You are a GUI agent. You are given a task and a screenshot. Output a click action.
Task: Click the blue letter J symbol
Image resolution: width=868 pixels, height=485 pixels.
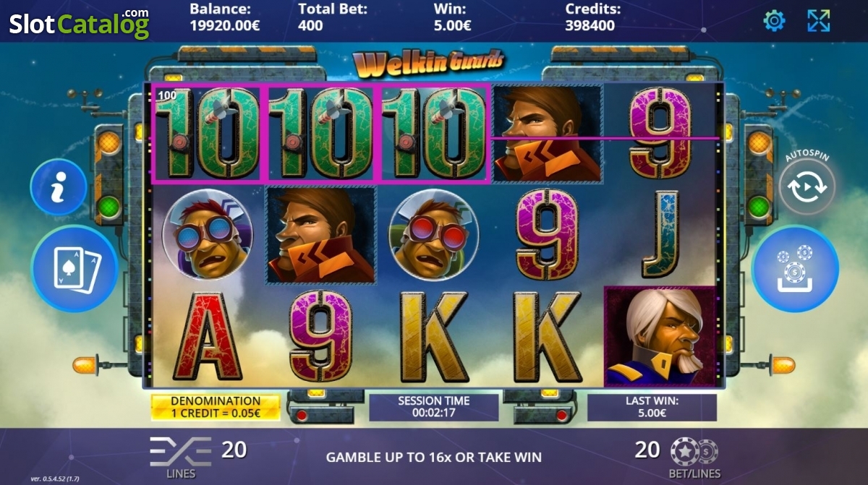pyautogui.click(x=660, y=234)
